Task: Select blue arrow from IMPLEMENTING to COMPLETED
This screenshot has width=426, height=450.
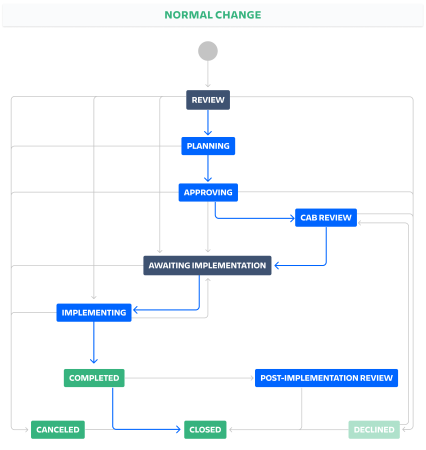Action: pyautogui.click(x=94, y=342)
